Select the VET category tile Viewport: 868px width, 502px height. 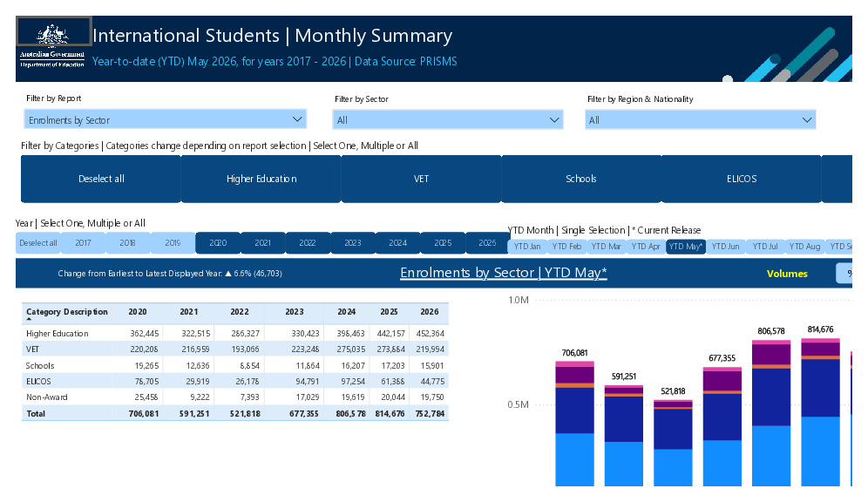tap(421, 179)
